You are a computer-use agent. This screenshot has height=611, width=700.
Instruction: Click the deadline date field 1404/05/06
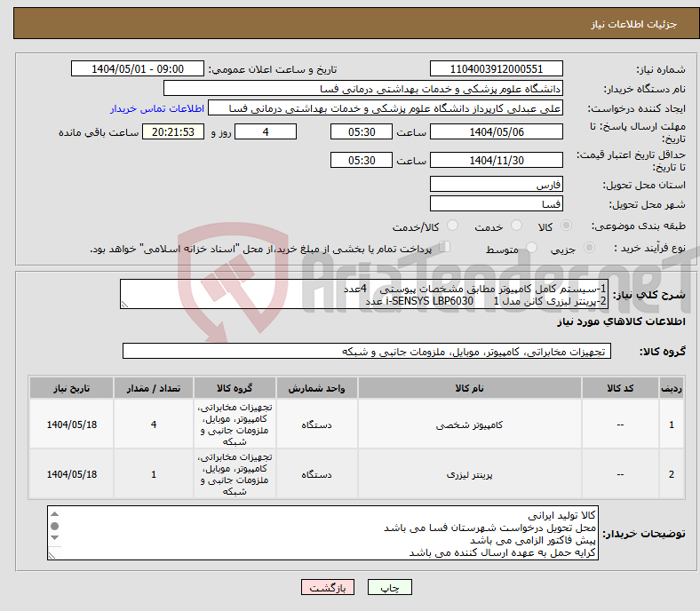coord(496,131)
